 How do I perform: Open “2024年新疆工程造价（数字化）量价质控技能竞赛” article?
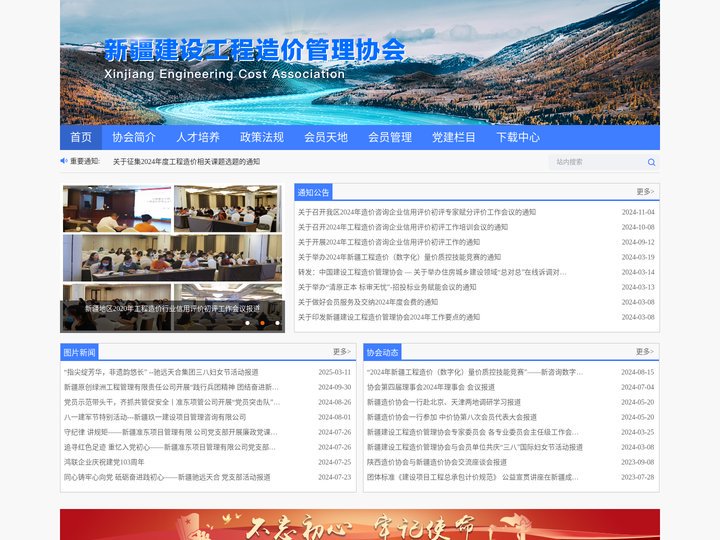point(475,372)
